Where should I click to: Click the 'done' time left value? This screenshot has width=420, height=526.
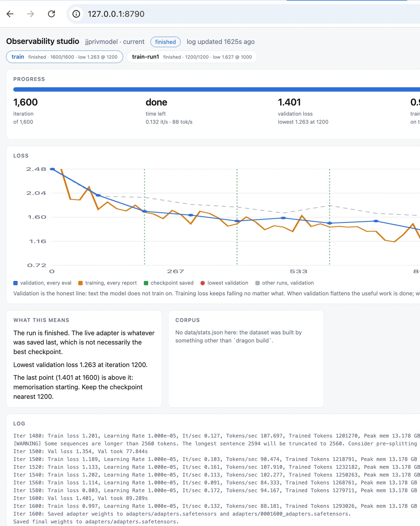(156, 102)
